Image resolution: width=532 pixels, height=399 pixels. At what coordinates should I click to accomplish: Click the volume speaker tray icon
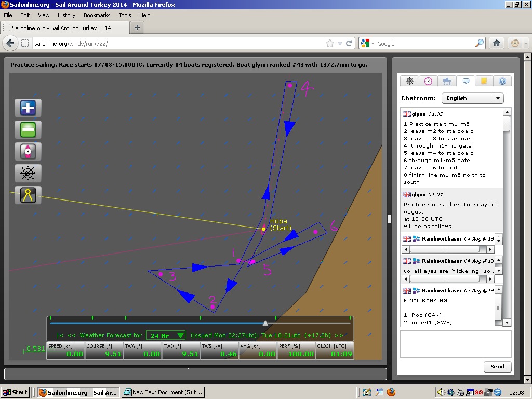pyautogui.click(x=441, y=393)
